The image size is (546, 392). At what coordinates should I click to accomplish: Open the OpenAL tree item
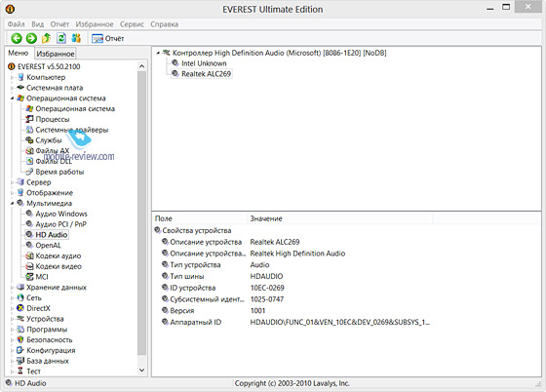click(x=48, y=245)
